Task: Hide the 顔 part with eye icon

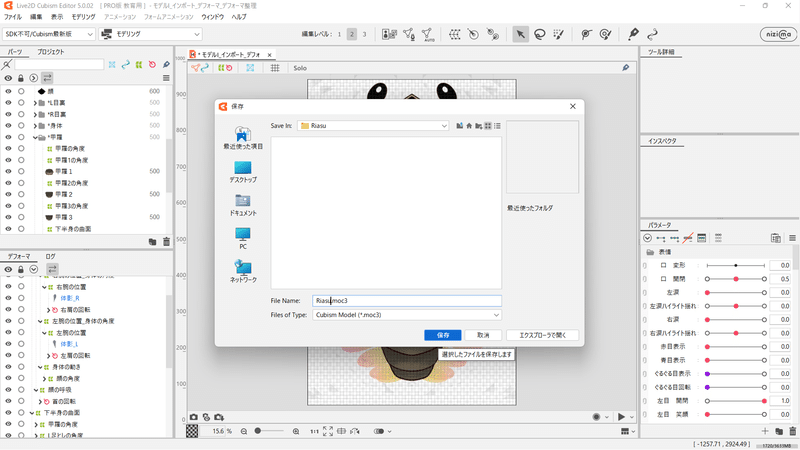Action: tap(8, 91)
